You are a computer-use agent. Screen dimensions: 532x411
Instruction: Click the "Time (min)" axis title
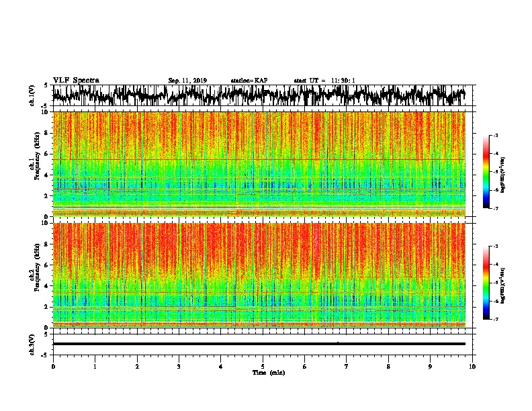269,373
